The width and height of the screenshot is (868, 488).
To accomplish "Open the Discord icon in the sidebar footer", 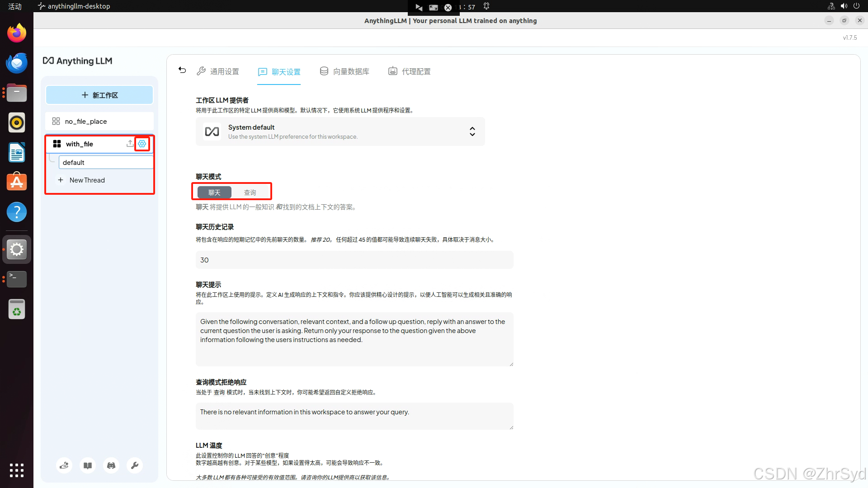I will pos(111,465).
